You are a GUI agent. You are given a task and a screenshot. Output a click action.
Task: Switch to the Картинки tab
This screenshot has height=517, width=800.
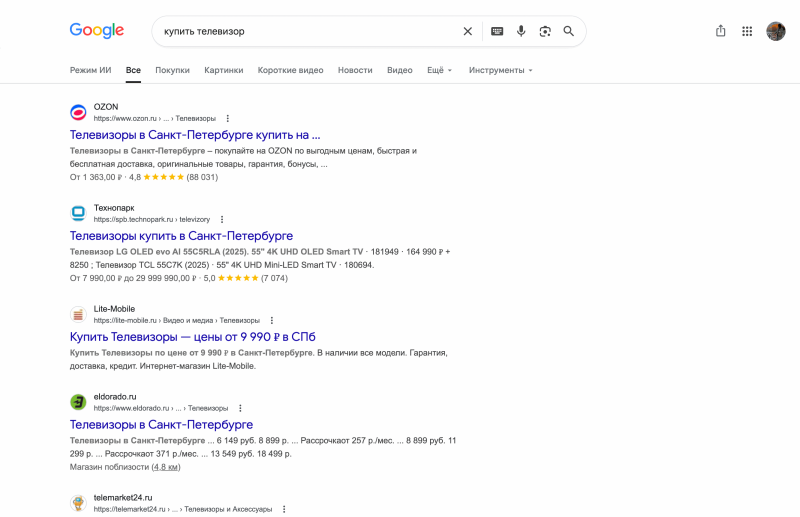pos(223,70)
